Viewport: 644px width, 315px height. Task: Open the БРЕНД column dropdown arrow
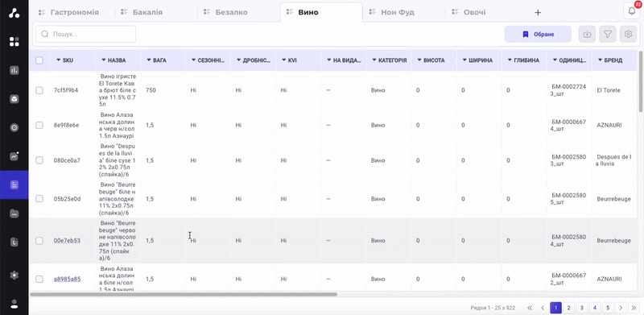(x=600, y=60)
